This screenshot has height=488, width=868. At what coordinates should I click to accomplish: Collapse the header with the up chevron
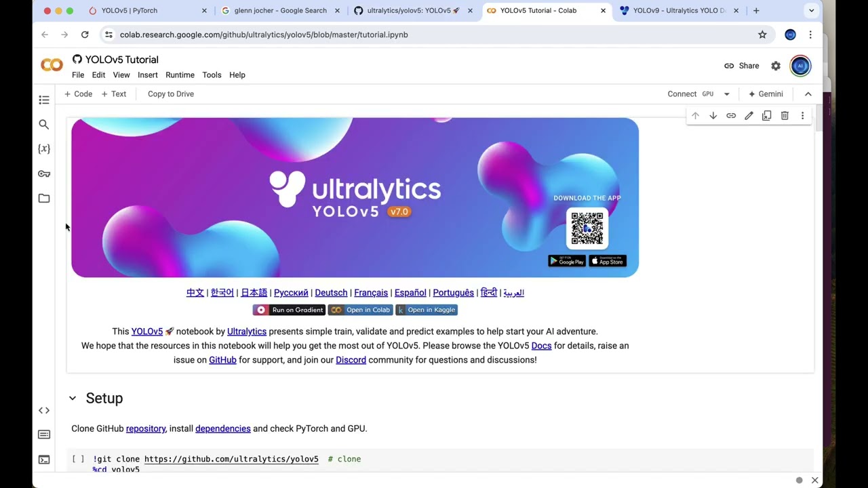click(x=808, y=94)
